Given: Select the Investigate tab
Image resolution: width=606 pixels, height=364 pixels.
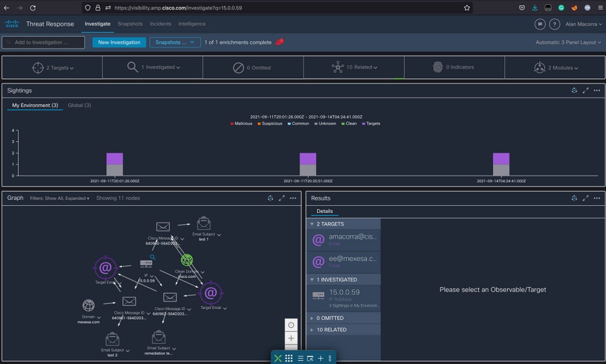Looking at the screenshot, I should tap(98, 24).
